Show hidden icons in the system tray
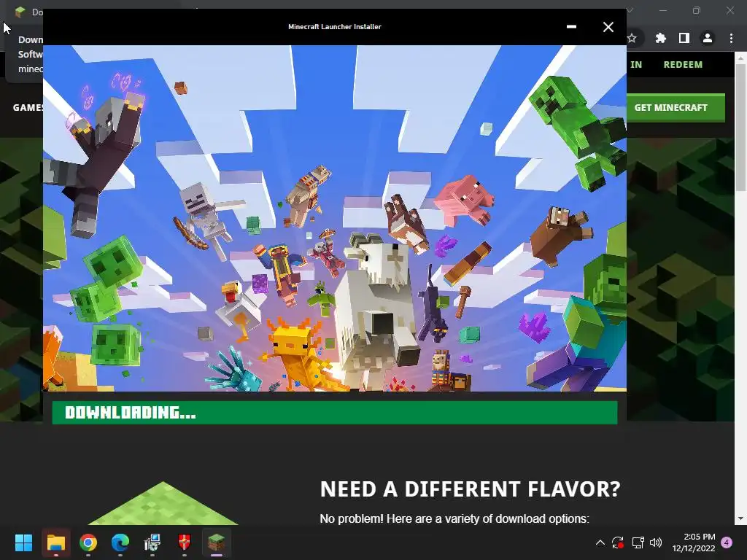The width and height of the screenshot is (747, 560). pyautogui.click(x=600, y=542)
